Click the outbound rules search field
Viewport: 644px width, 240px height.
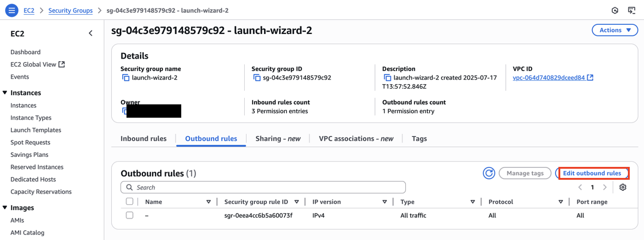[x=263, y=187]
